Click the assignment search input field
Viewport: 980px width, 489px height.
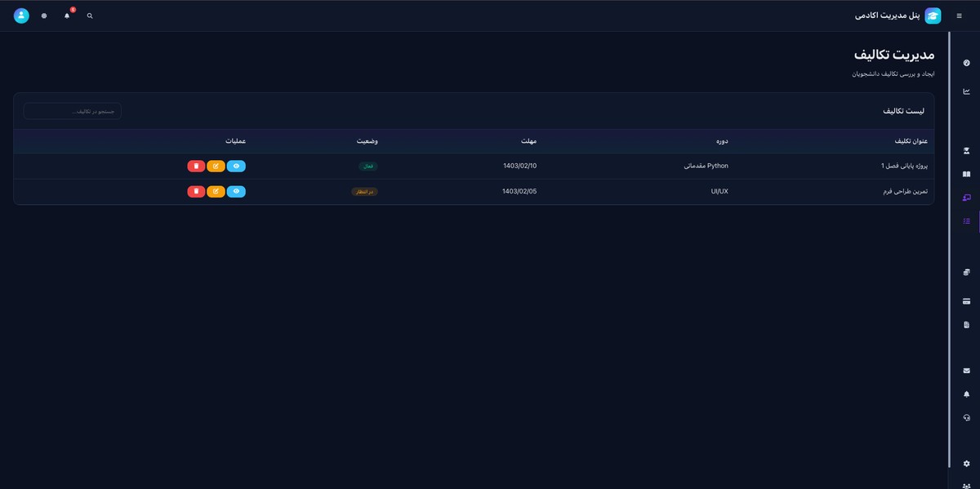coord(72,111)
